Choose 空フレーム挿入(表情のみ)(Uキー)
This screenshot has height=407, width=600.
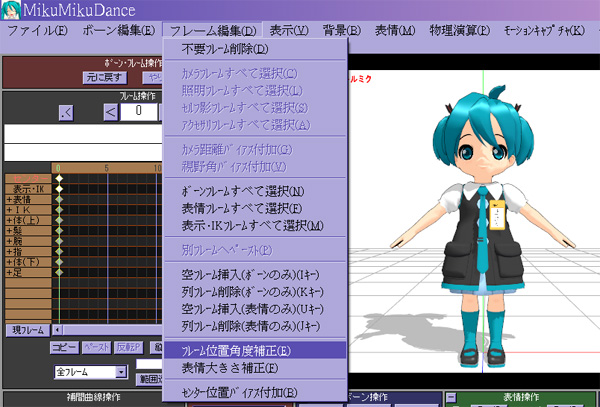(255, 309)
